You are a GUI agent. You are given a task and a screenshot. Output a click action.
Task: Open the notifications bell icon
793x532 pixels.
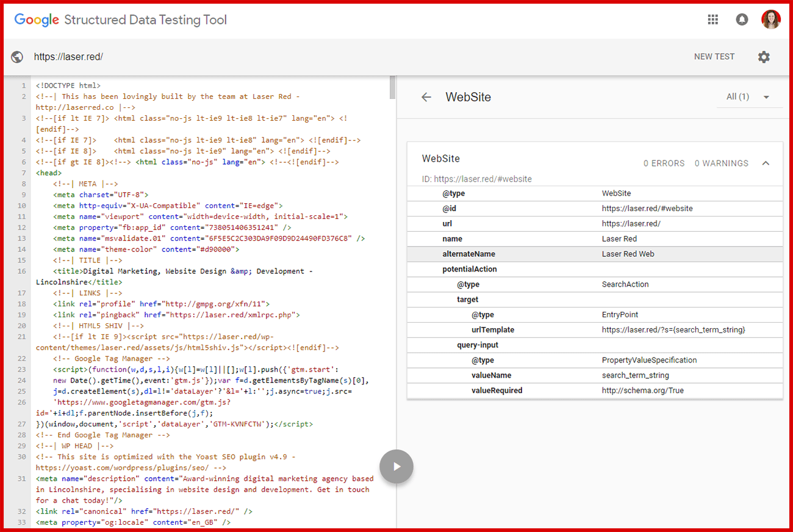tap(742, 20)
